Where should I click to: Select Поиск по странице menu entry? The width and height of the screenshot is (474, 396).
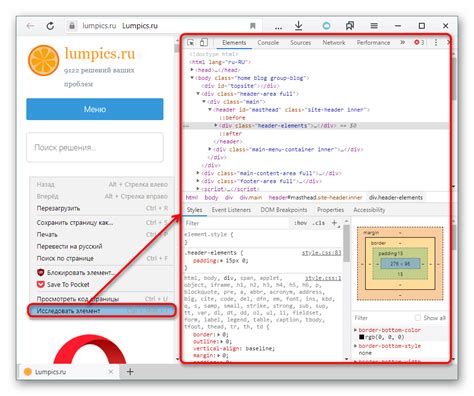[x=102, y=258]
